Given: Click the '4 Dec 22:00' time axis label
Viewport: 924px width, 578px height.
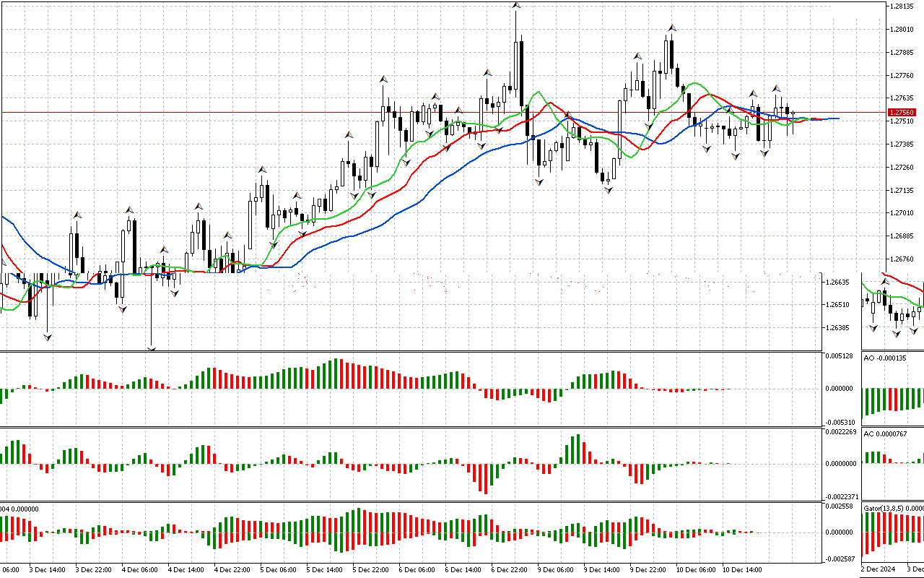Looking at the screenshot, I should (x=232, y=570).
